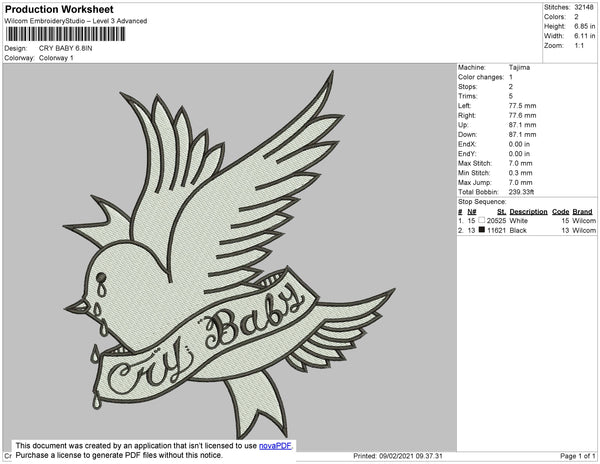
Task: Click the crying dove embroidery preview
Action: pyautogui.click(x=229, y=254)
